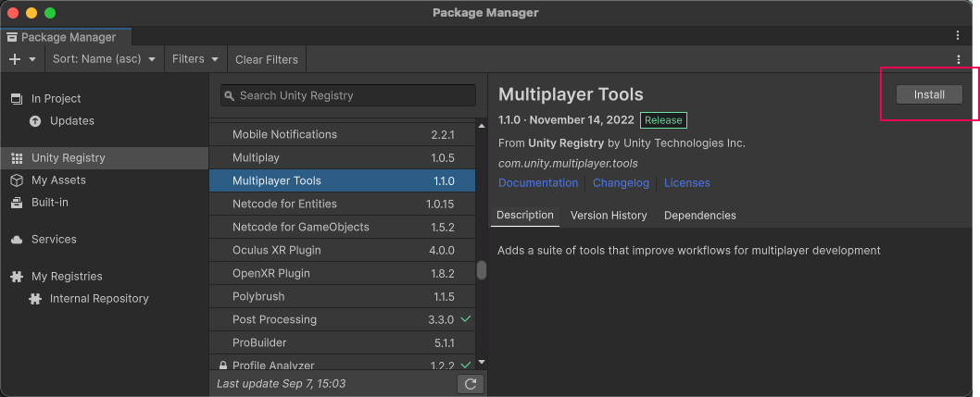Open the toolbar three-dot options menu
This screenshot has height=397, width=980.
[959, 59]
